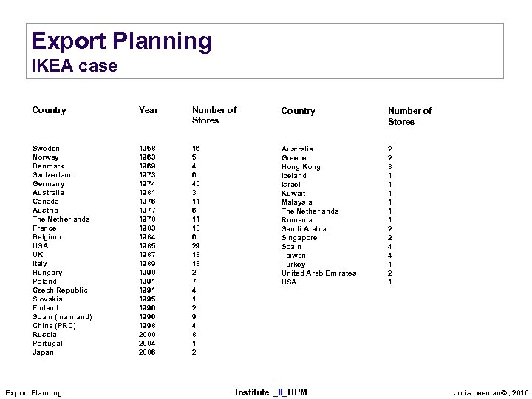The image size is (532, 399).
Task: Click the Export Planning slide title
Action: tap(121, 41)
